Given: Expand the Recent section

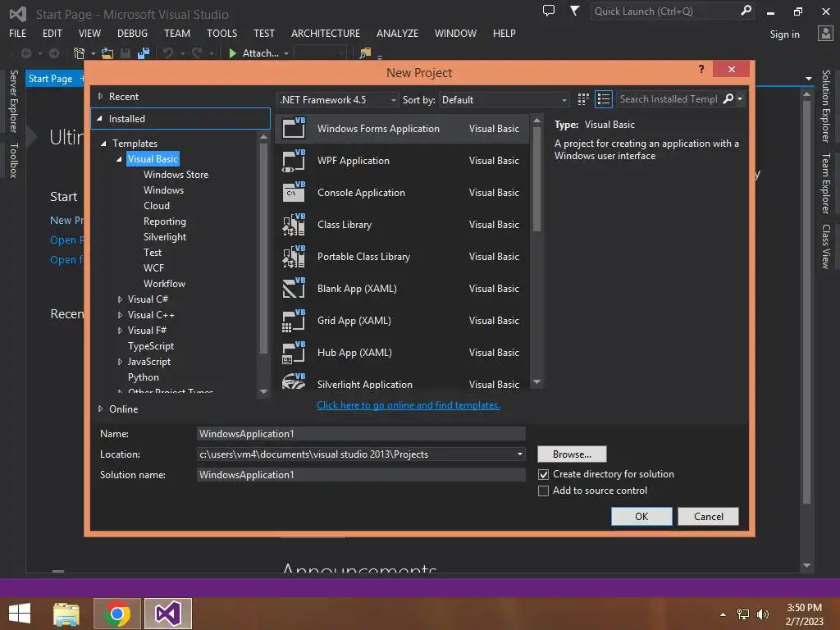Looking at the screenshot, I should [x=100, y=97].
